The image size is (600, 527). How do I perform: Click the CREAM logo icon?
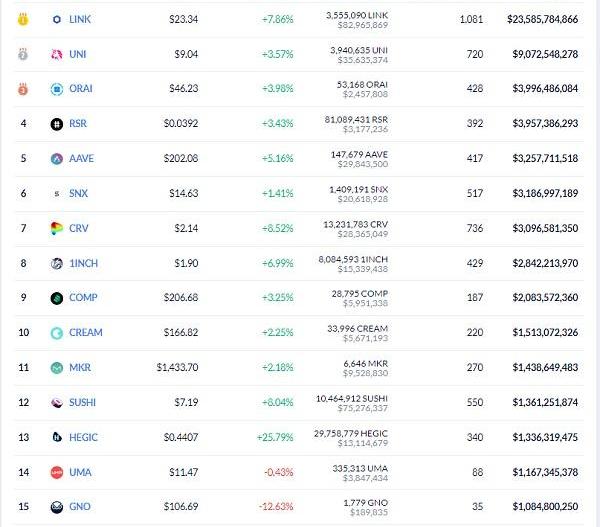point(57,332)
